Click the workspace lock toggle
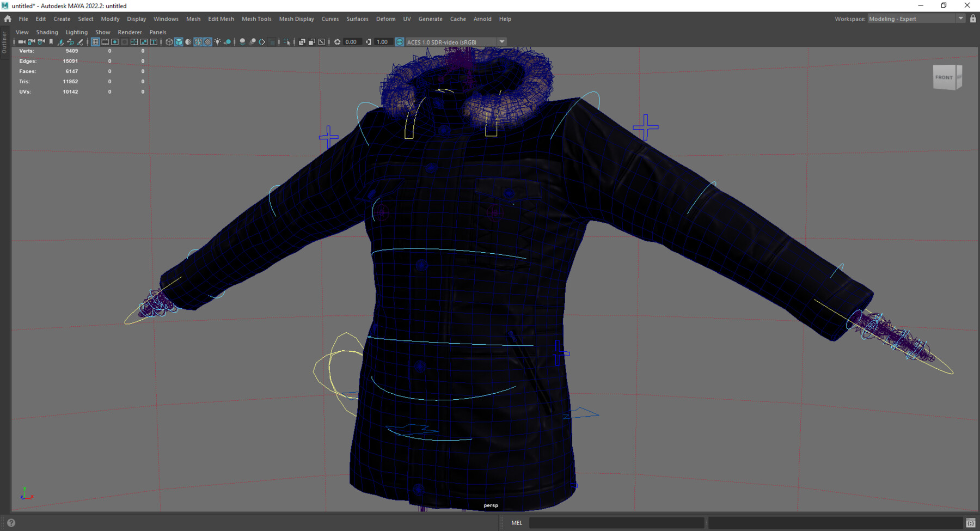Screen dimensions: 980x531 973,18
